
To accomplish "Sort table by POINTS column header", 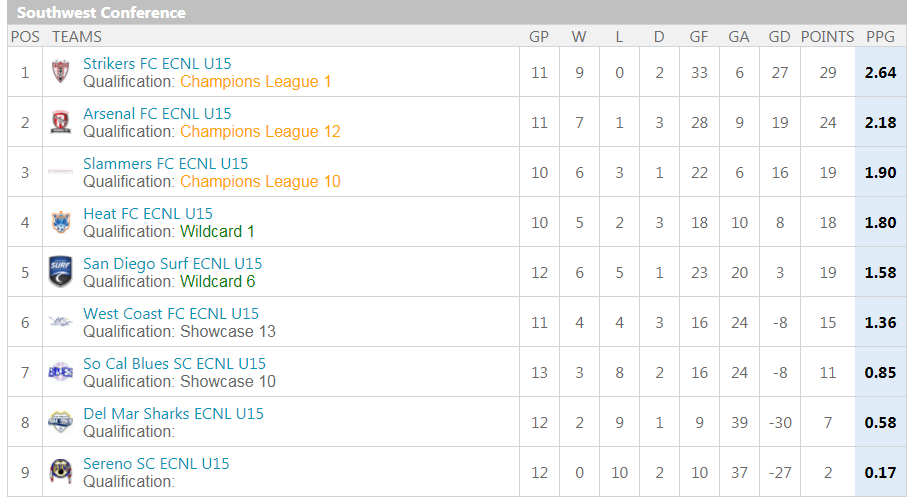I will [827, 37].
